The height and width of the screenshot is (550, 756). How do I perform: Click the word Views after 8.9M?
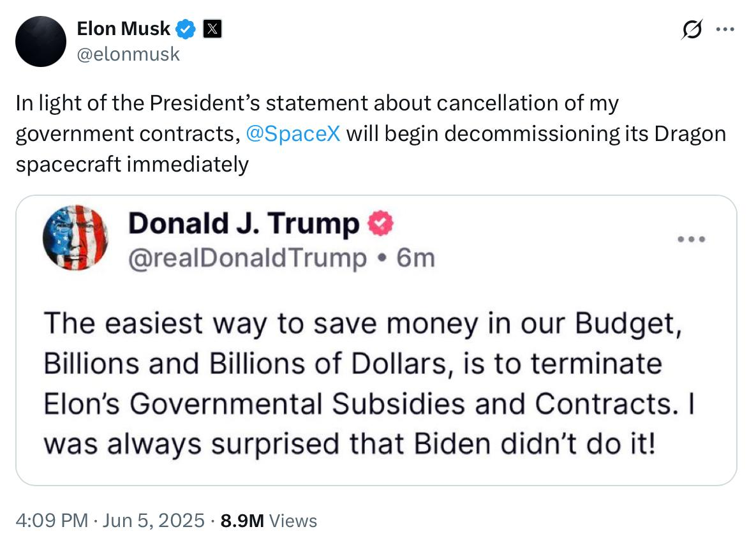pos(293,521)
